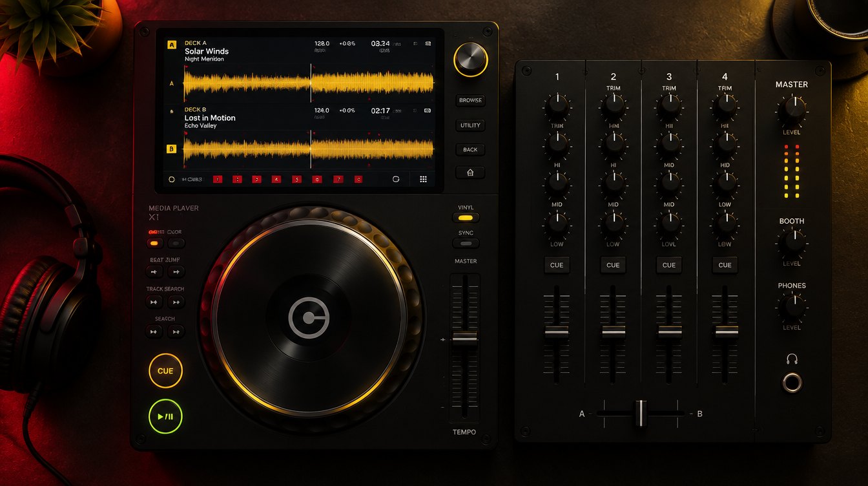The width and height of the screenshot is (868, 486).
Task: Click the jog wheel platter
Action: [x=309, y=318]
